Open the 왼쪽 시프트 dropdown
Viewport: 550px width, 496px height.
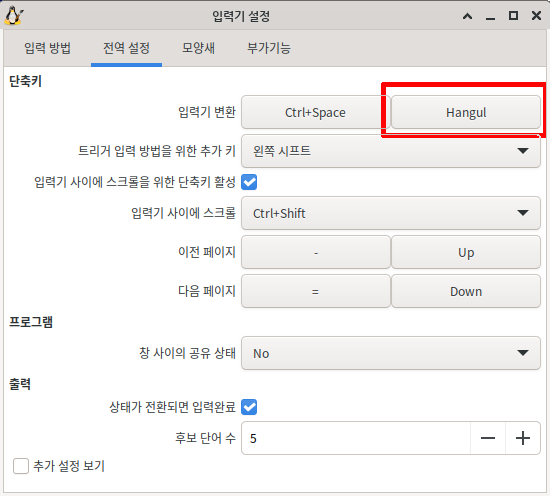click(x=391, y=151)
